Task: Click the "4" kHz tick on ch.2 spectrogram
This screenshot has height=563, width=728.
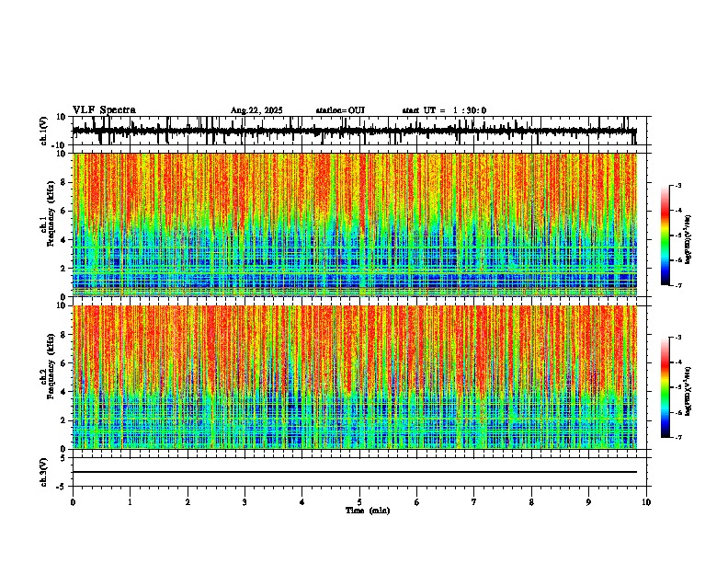Action: click(63, 392)
